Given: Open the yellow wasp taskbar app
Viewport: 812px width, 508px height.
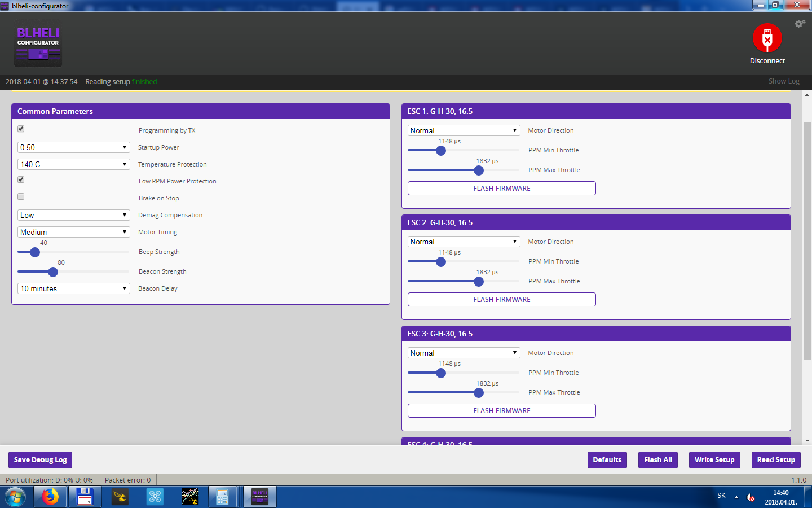Looking at the screenshot, I should (x=120, y=497).
